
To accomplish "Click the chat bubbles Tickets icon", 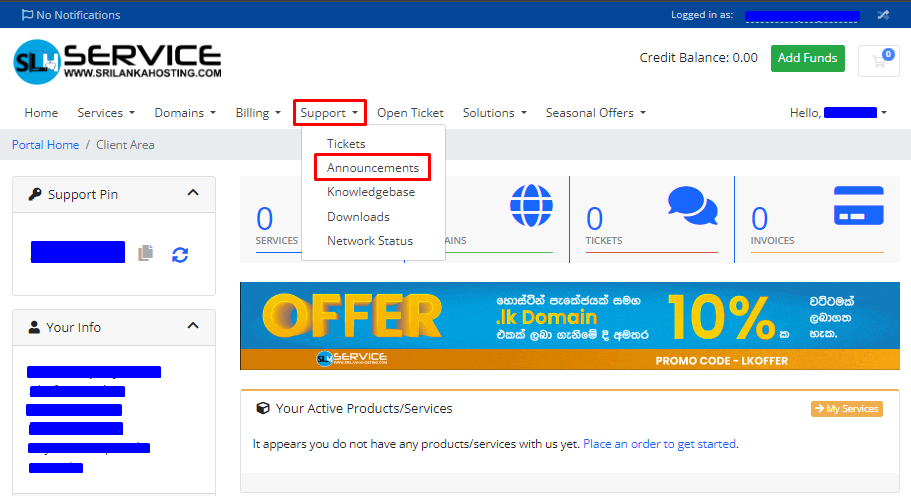I will (692, 207).
